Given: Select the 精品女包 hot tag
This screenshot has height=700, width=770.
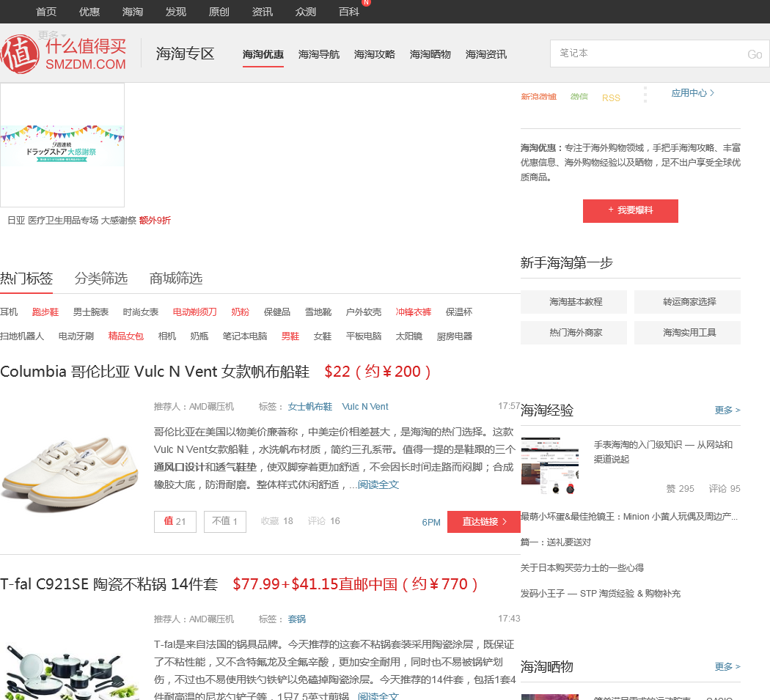Looking at the screenshot, I should coord(125,336).
